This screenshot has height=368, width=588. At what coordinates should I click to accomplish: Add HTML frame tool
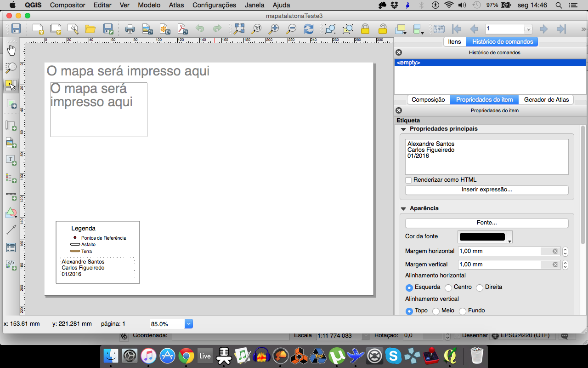(11, 264)
